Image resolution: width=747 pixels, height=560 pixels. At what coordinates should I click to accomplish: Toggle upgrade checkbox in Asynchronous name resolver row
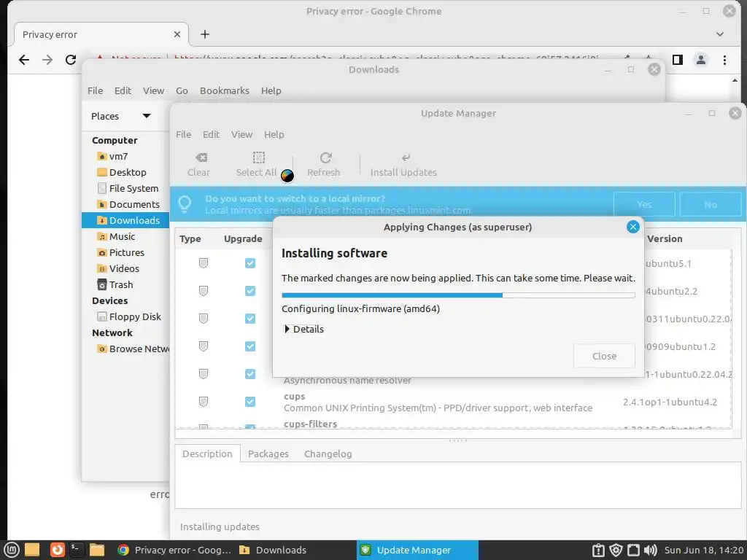click(250, 374)
